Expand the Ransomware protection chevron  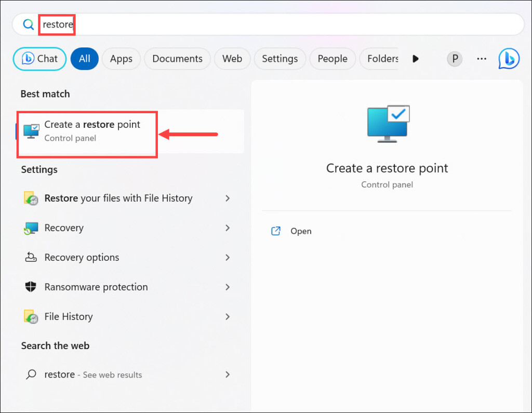[228, 287]
